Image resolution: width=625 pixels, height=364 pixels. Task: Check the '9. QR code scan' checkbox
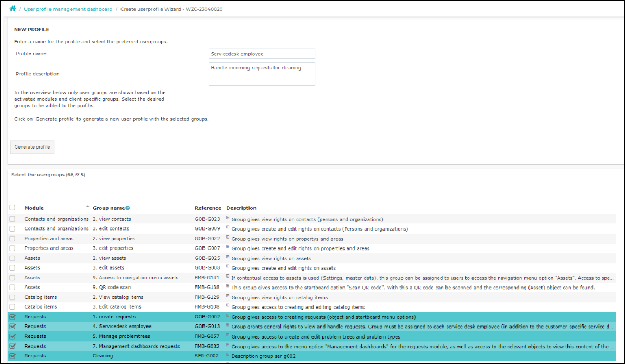tap(12, 287)
